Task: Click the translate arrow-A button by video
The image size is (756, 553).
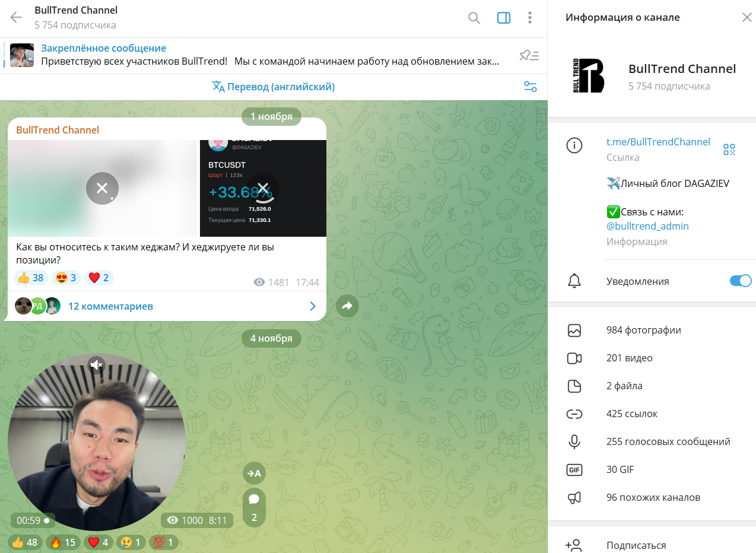Action: pos(254,473)
